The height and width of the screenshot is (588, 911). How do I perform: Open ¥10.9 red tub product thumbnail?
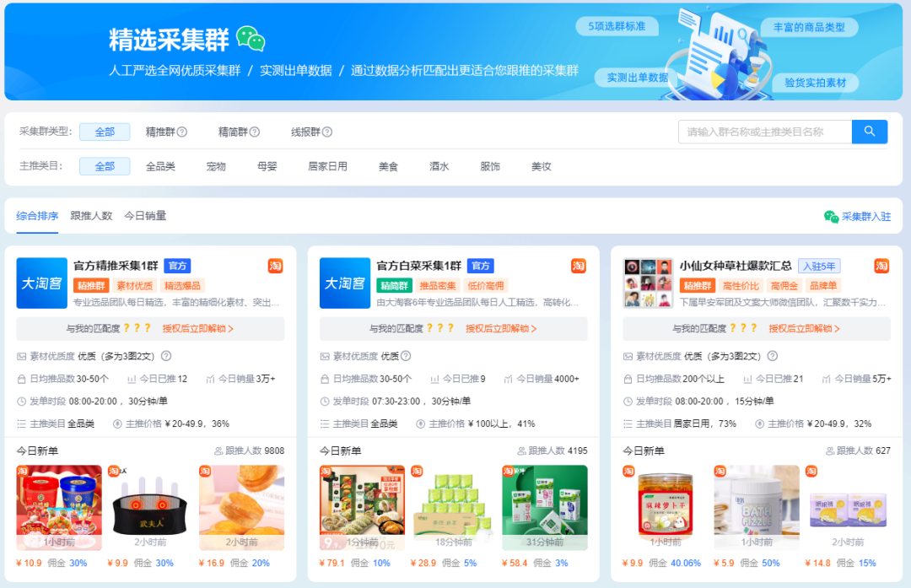[59, 507]
